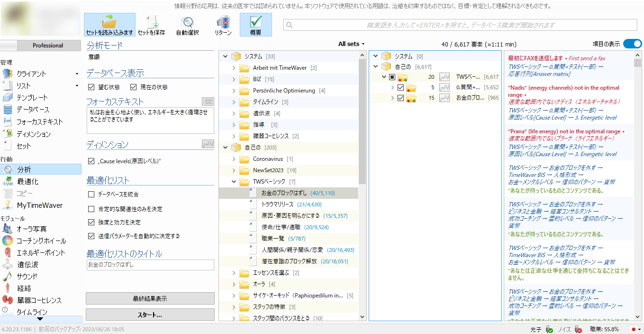Open 臓器コーヒレンス module in sidebar

pos(39,300)
